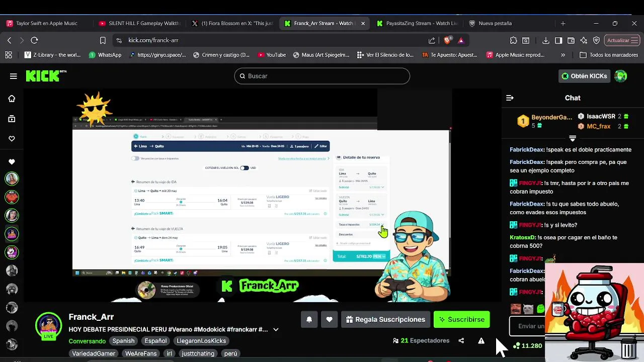Click the notification bell button

point(309,319)
